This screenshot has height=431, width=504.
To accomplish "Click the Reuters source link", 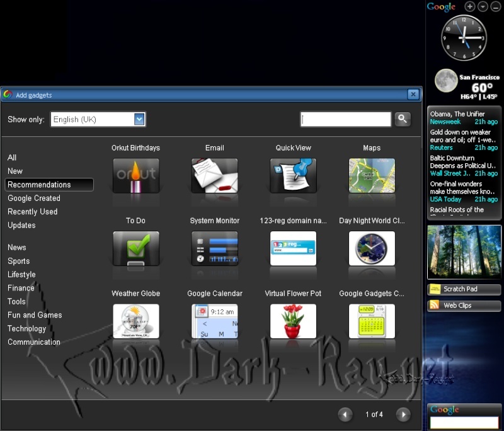I will tap(442, 147).
